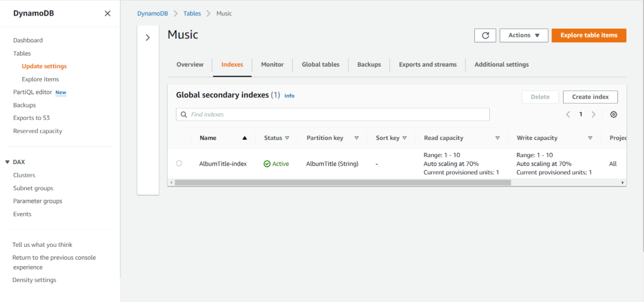Click the green Active status icon
The height and width of the screenshot is (302, 644).
(x=267, y=164)
